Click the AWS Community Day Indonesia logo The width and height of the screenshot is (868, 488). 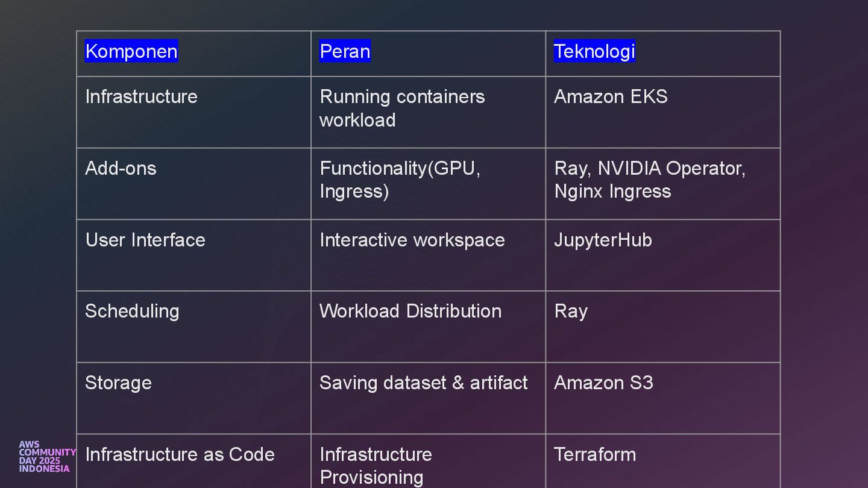(x=45, y=457)
